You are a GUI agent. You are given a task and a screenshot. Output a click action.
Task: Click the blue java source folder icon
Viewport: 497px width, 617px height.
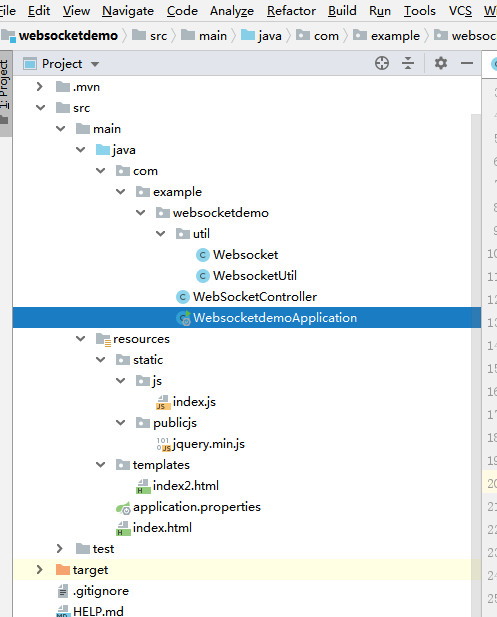coord(103,150)
